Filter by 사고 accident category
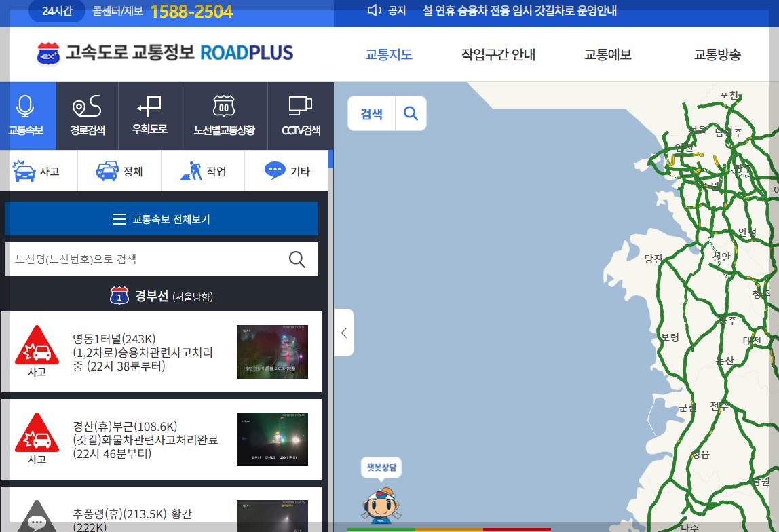This screenshot has height=532, width=779. tap(39, 171)
